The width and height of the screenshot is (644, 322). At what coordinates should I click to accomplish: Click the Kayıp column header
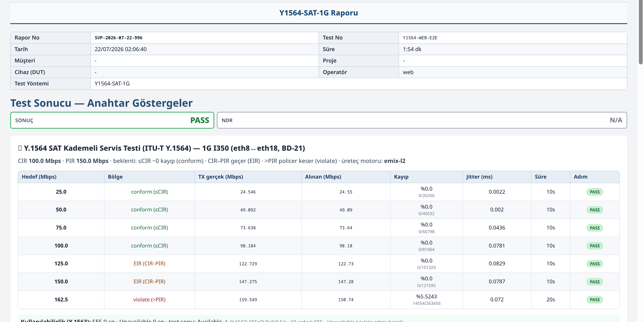click(x=427, y=177)
